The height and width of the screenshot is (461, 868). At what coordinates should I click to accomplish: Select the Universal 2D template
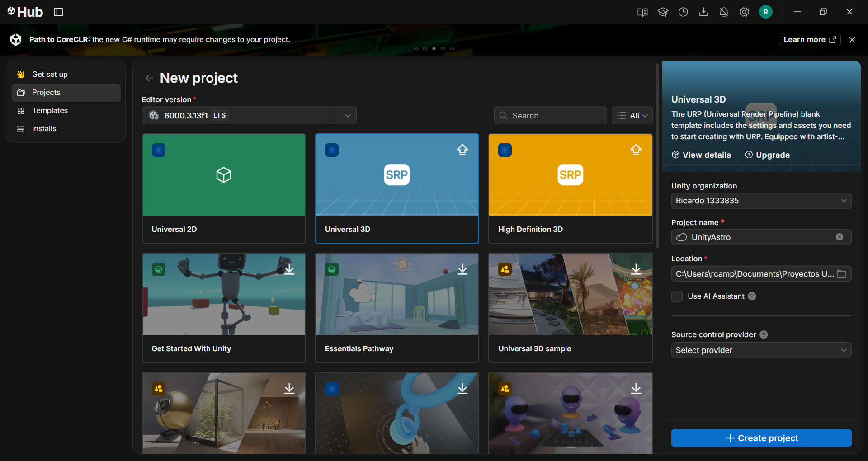(x=224, y=188)
